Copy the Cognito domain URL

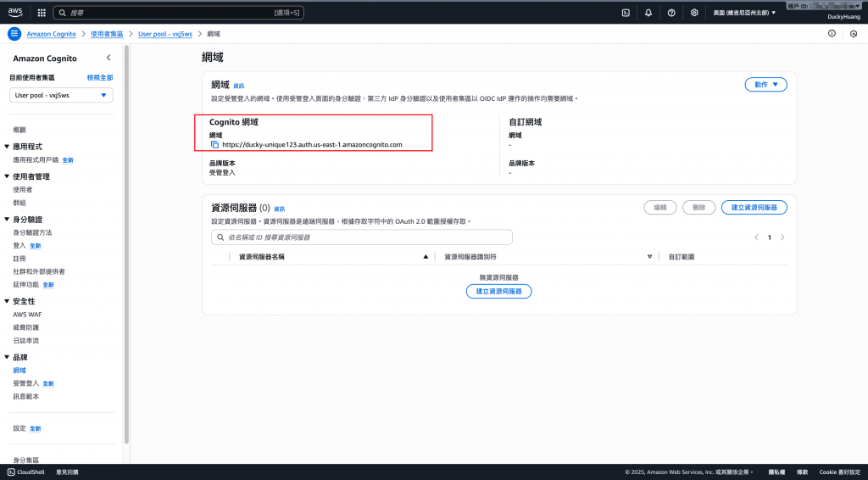tap(214, 144)
